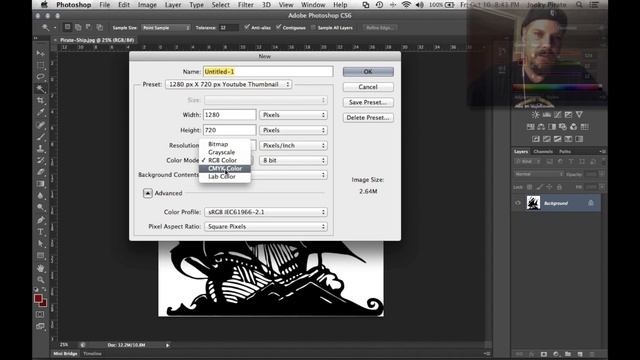Open the Filter menu
640x360 pixels.
click(246, 5)
